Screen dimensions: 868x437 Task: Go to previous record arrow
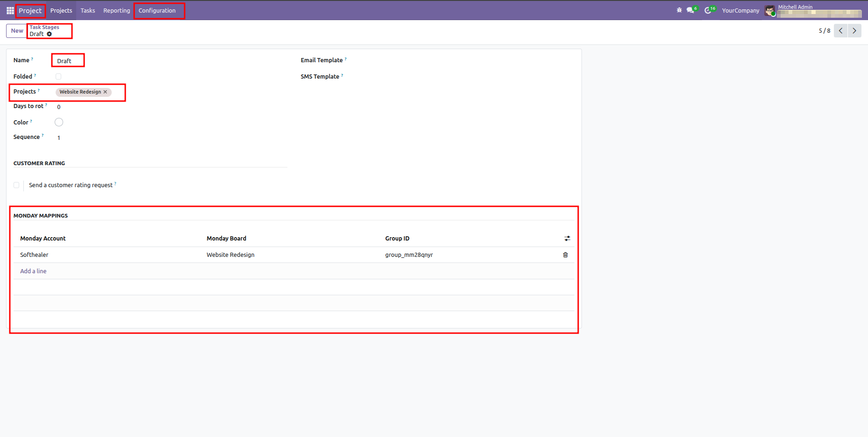click(x=840, y=31)
